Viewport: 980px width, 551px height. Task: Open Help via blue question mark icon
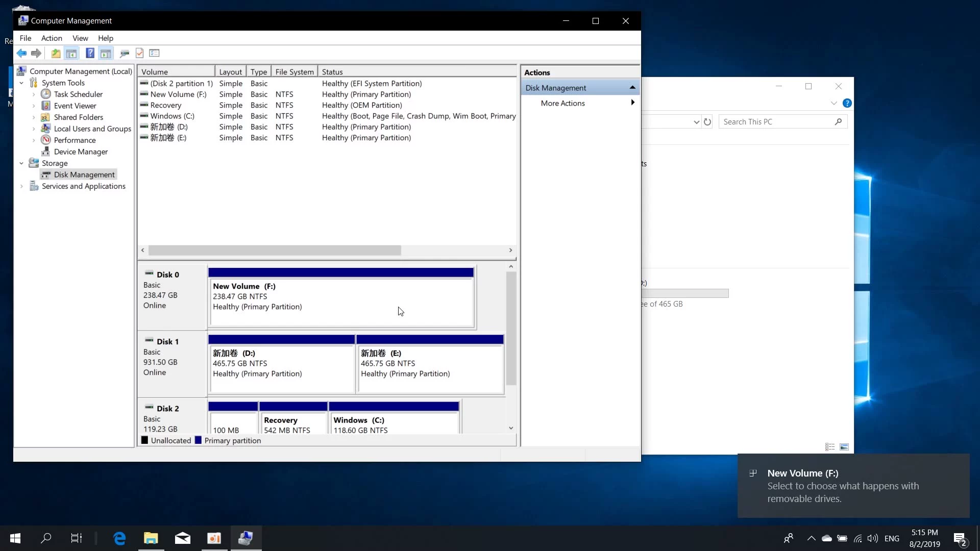point(90,53)
